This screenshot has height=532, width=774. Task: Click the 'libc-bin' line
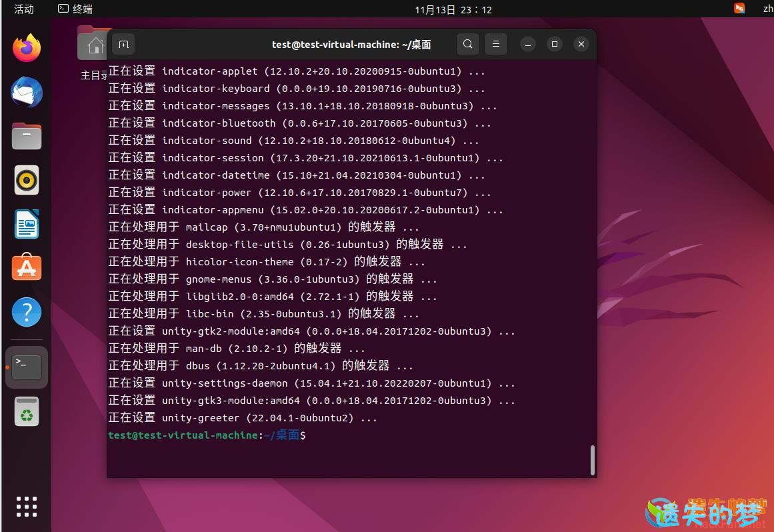click(263, 313)
